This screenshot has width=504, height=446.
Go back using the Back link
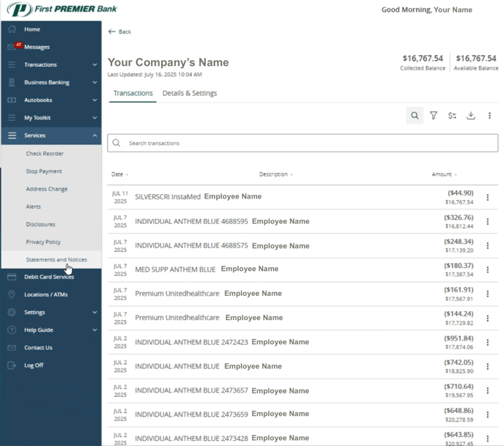119,31
